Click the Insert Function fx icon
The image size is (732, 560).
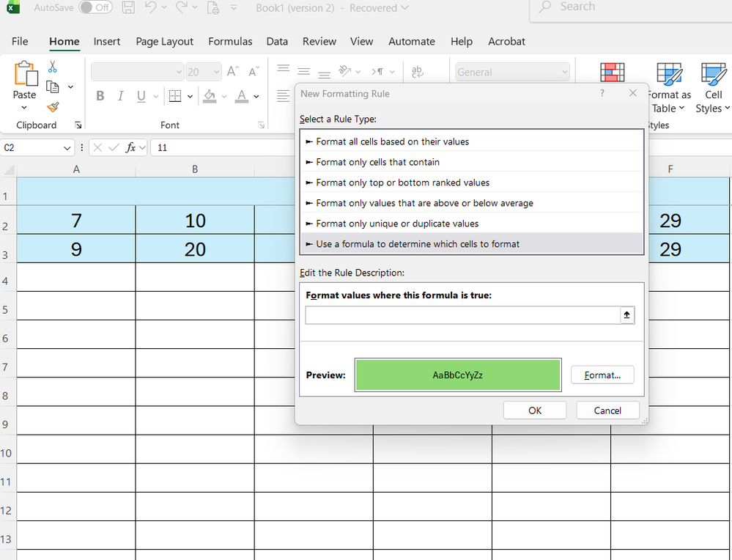130,147
